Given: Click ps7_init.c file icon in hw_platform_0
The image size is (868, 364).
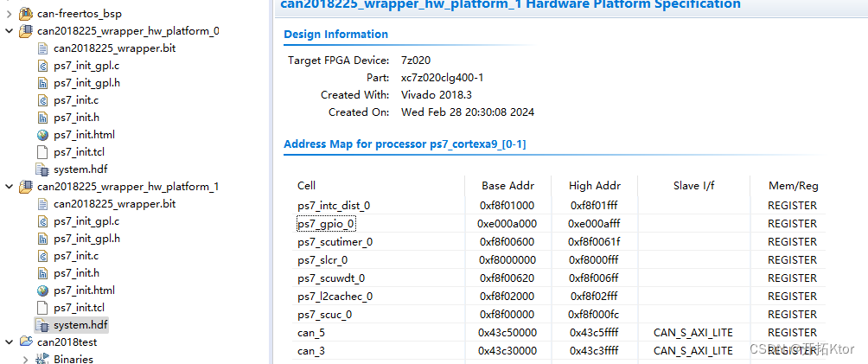Looking at the screenshot, I should 42,100.
